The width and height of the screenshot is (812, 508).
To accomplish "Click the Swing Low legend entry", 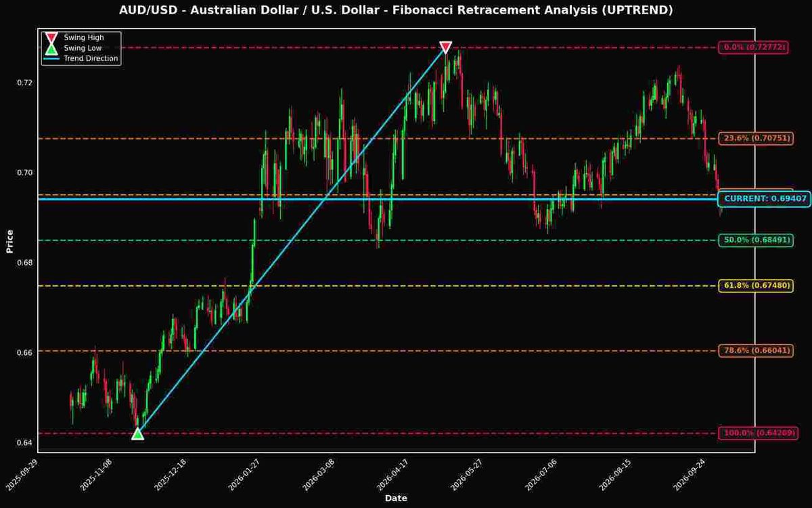I will pyautogui.click(x=72, y=48).
